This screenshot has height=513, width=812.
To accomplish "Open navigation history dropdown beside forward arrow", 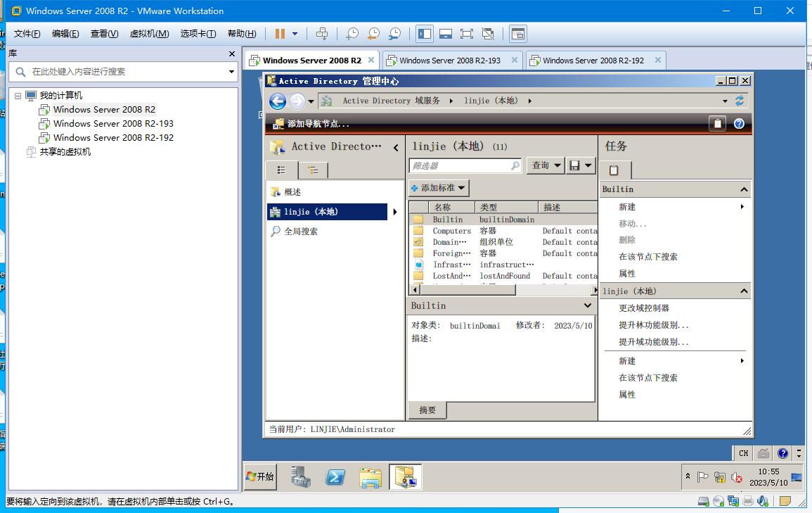I will coord(311,101).
